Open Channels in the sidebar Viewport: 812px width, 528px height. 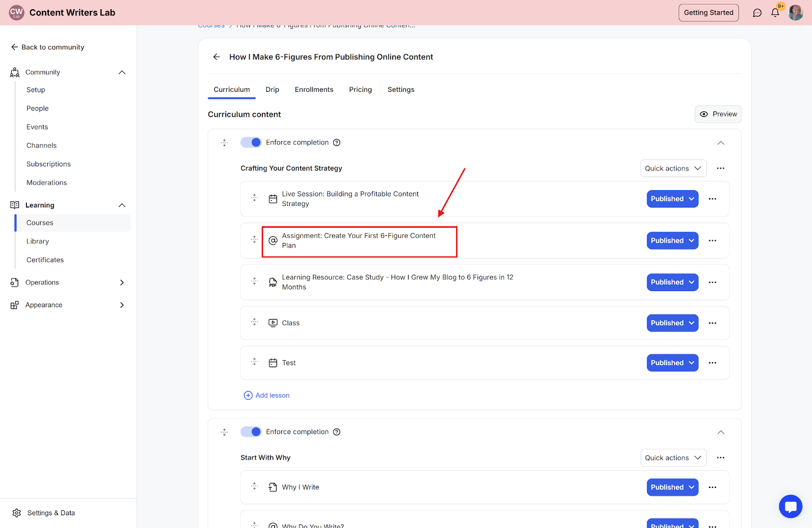42,146
